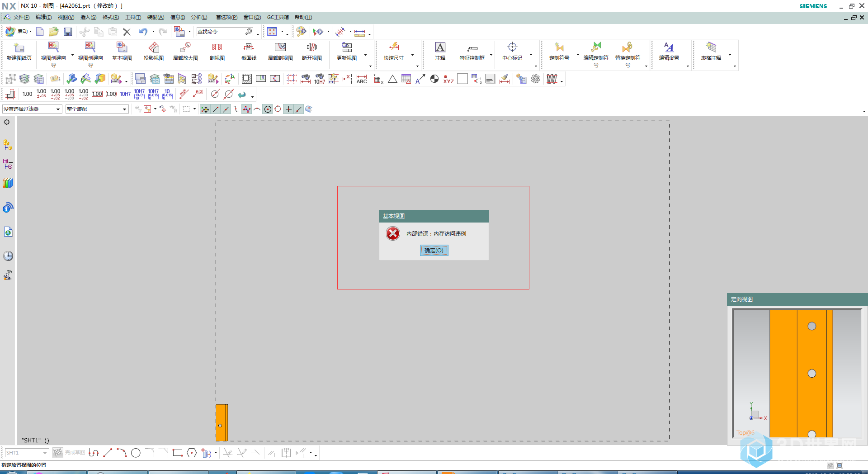Click 编辑设置 edit settings icon
Viewport: 868px width, 474px height.
[x=669, y=52]
